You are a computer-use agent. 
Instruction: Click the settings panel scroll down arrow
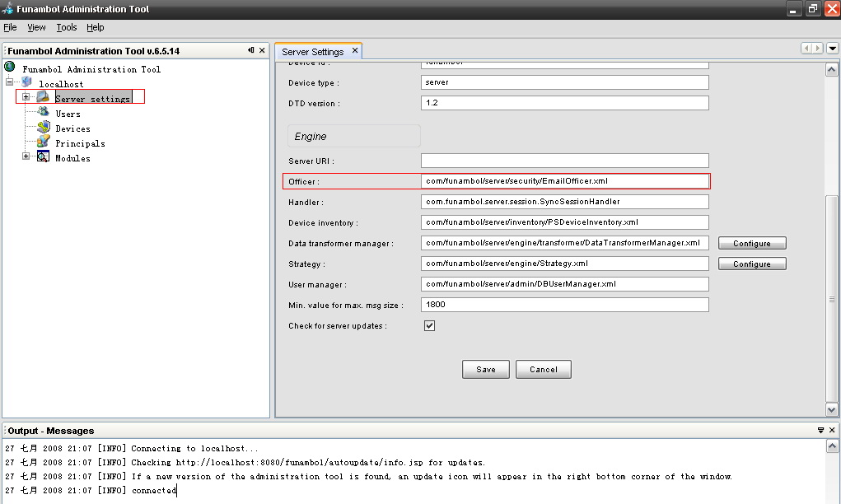point(831,409)
